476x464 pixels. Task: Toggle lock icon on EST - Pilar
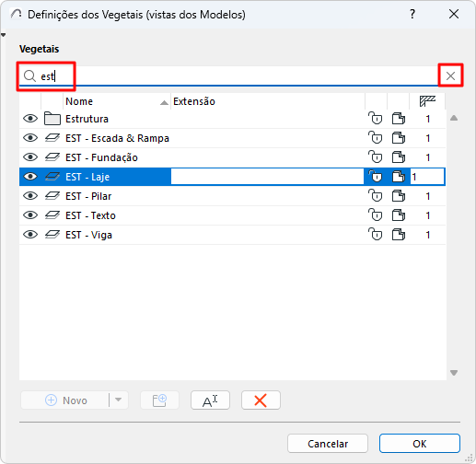click(x=376, y=196)
